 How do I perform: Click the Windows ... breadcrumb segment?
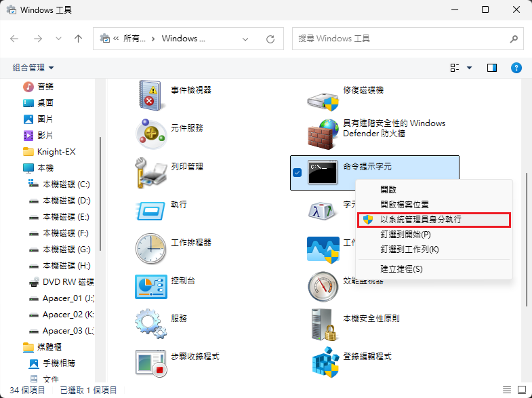click(183, 39)
